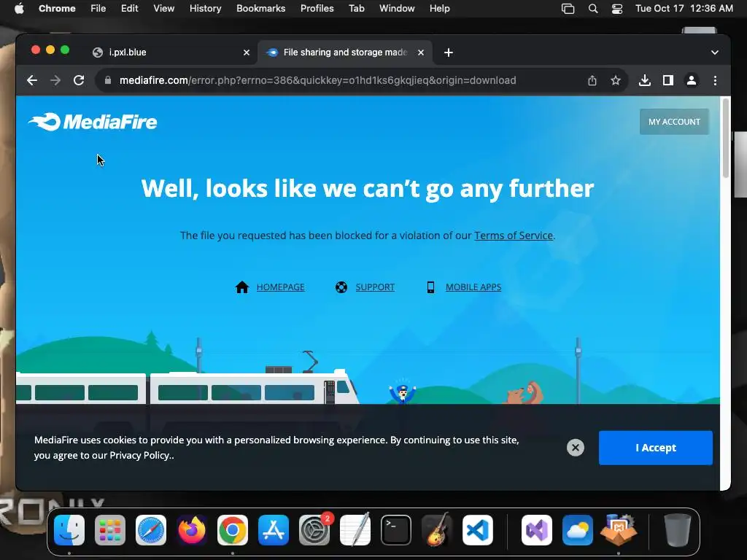747x560 pixels.
Task: Dismiss the cookie banner with the X
Action: point(576,448)
